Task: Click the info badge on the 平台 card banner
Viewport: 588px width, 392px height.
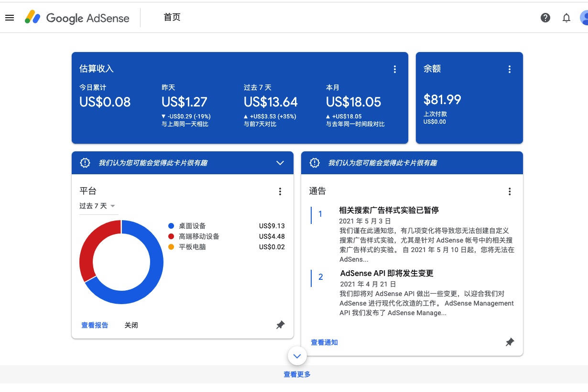Action: (85, 163)
